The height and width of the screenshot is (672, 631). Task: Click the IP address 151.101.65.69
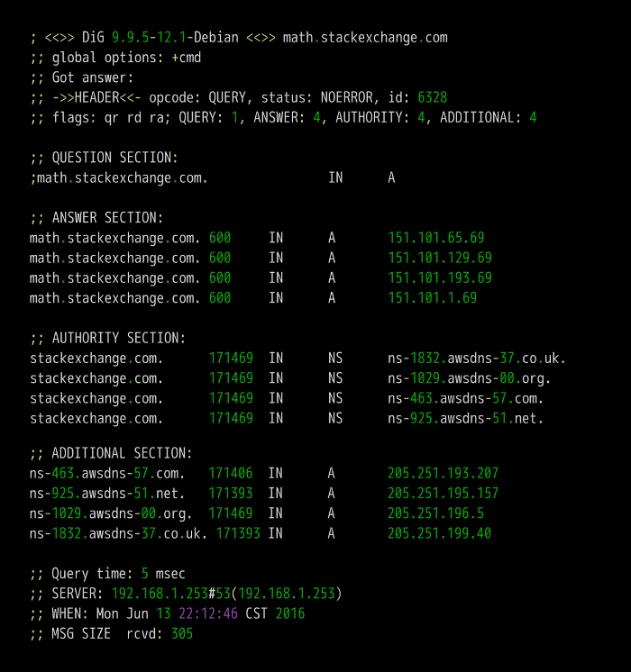click(436, 238)
